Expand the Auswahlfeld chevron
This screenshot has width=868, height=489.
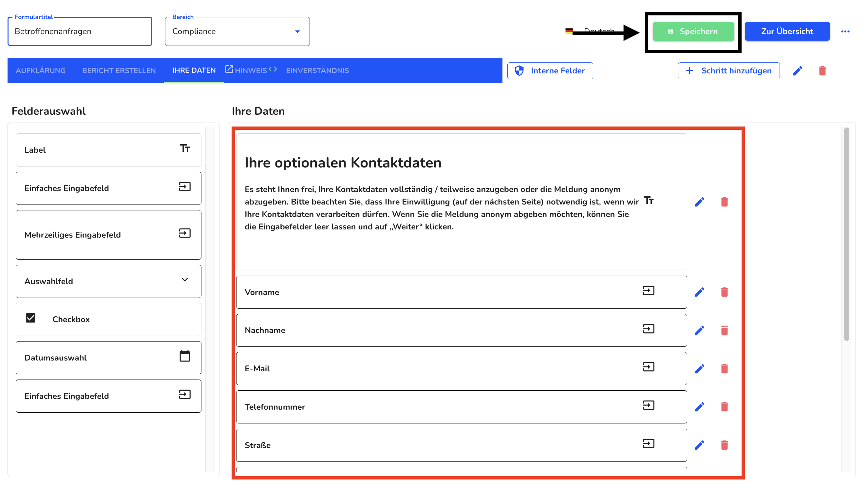185,280
